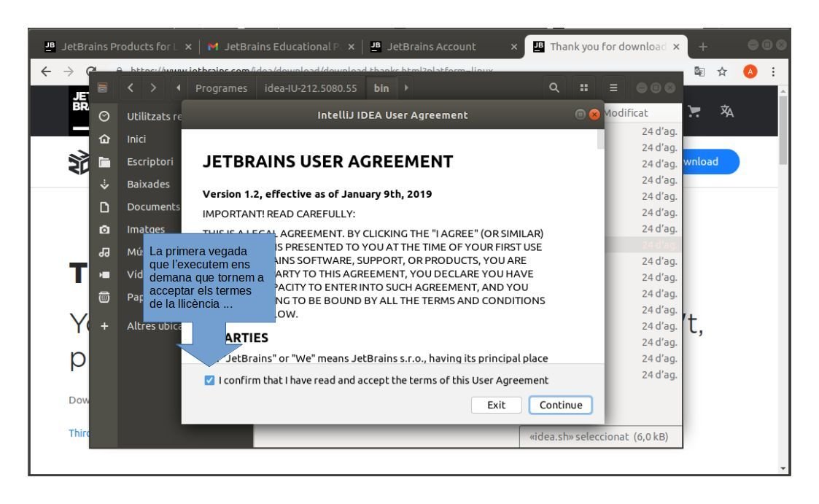Open Escriptori in sidebar
The width and height of the screenshot is (819, 504).
(x=150, y=161)
